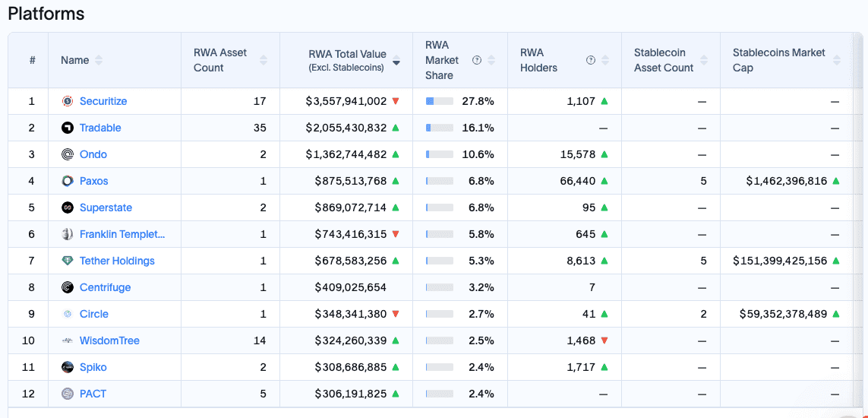Open the Tradable platform link
Image resolution: width=868 pixels, height=418 pixels.
coord(100,128)
